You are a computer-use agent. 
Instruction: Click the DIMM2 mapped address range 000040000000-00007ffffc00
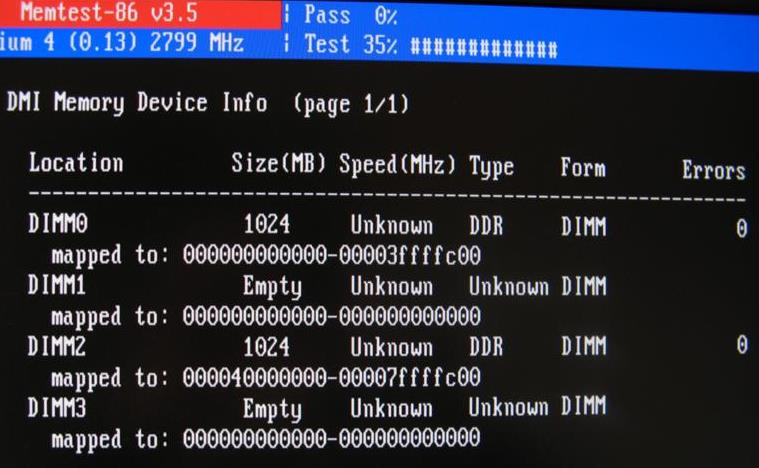tap(332, 377)
